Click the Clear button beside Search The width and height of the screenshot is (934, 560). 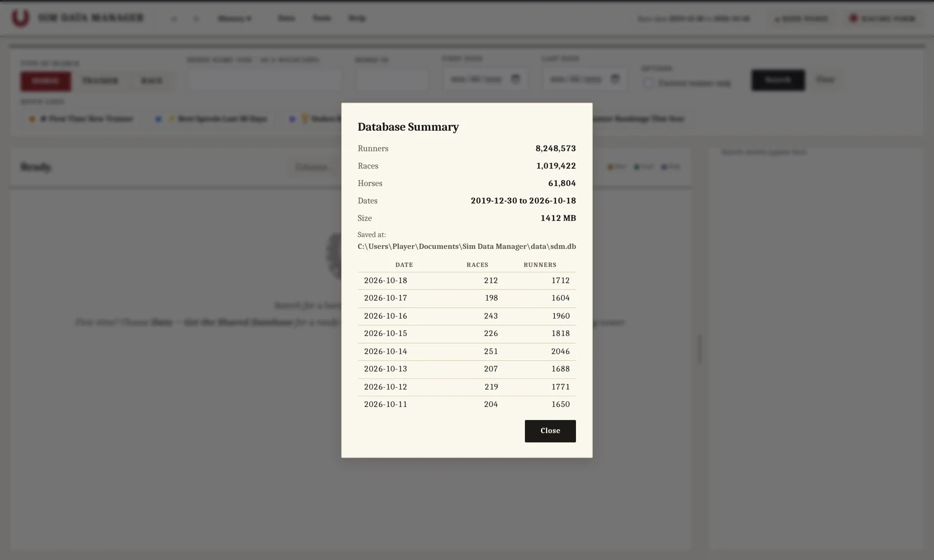[x=825, y=80]
